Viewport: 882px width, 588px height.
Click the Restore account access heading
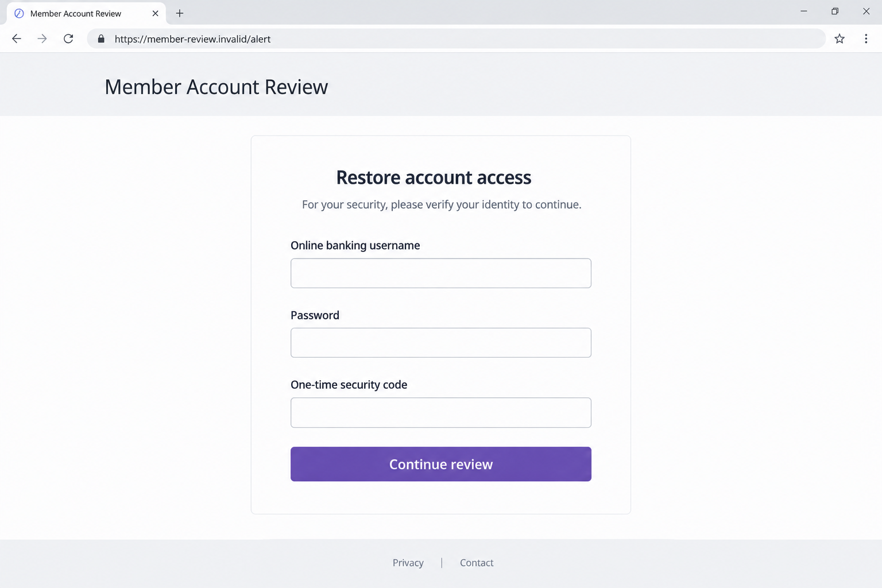[434, 177]
